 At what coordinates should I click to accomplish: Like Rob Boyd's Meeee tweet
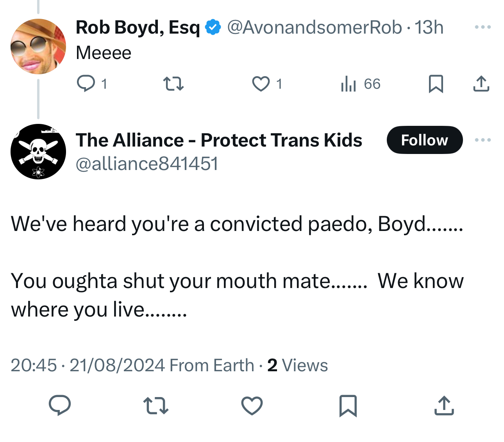(261, 84)
